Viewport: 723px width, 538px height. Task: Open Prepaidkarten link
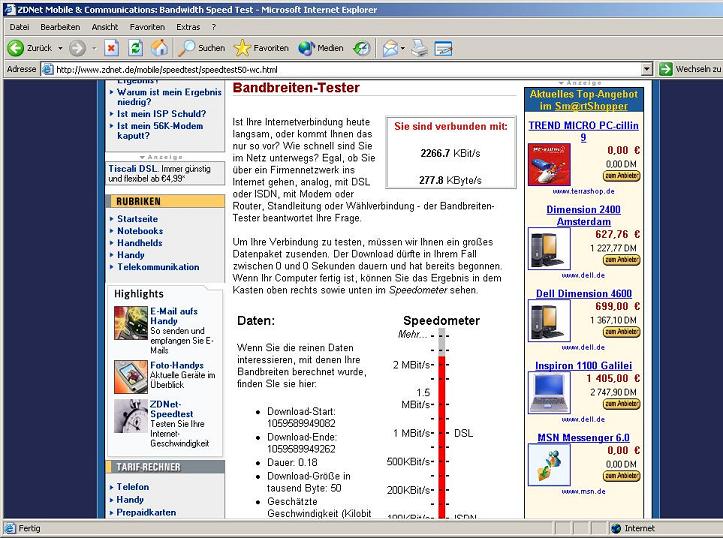point(146,512)
